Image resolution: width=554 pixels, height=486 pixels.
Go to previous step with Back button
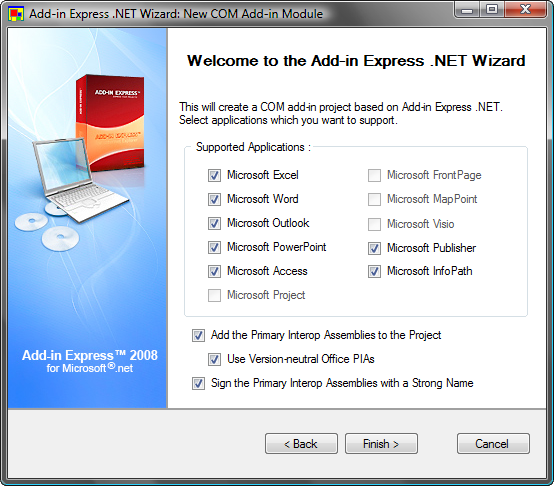coord(301,444)
